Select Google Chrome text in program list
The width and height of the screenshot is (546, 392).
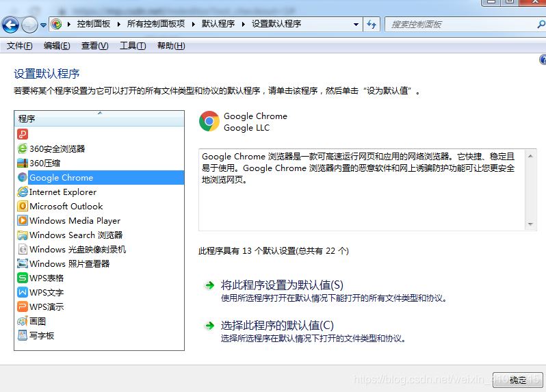coord(62,178)
